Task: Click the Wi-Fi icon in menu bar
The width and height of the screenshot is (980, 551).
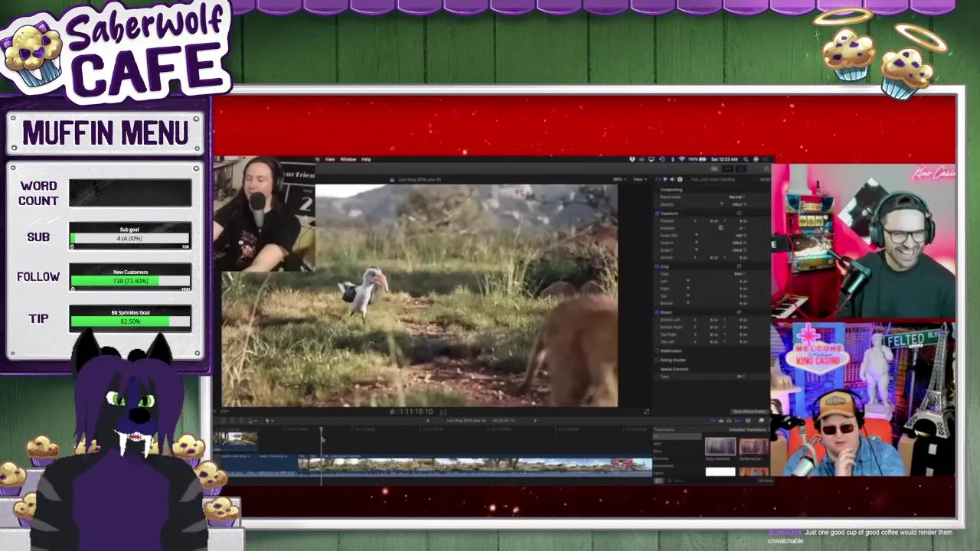Action: (x=681, y=159)
